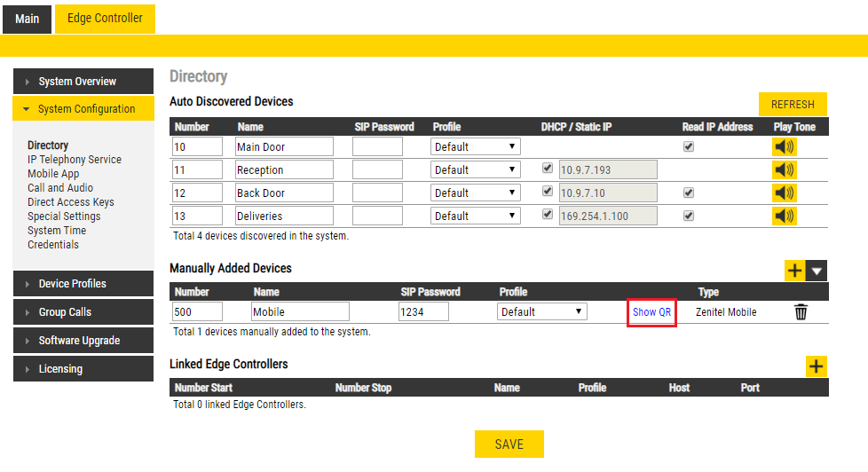The image size is (868, 472).
Task: Play tone for Deliveries device
Action: [785, 216]
